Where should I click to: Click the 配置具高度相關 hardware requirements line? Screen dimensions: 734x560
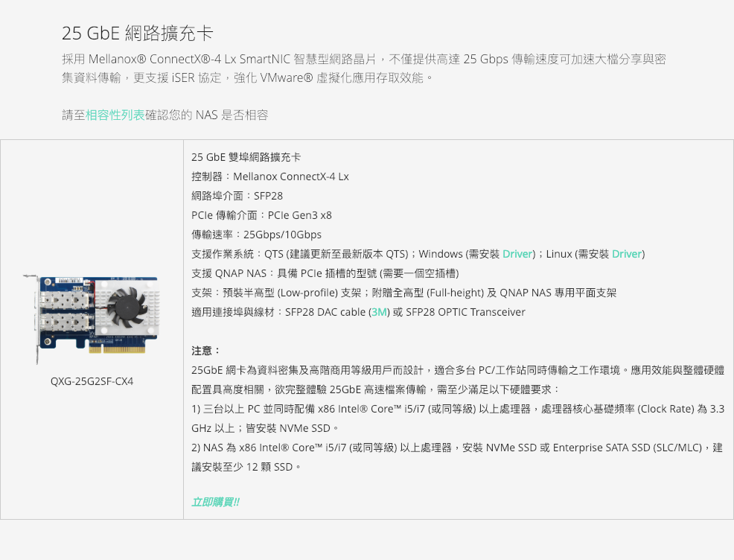pyautogui.click(x=375, y=389)
